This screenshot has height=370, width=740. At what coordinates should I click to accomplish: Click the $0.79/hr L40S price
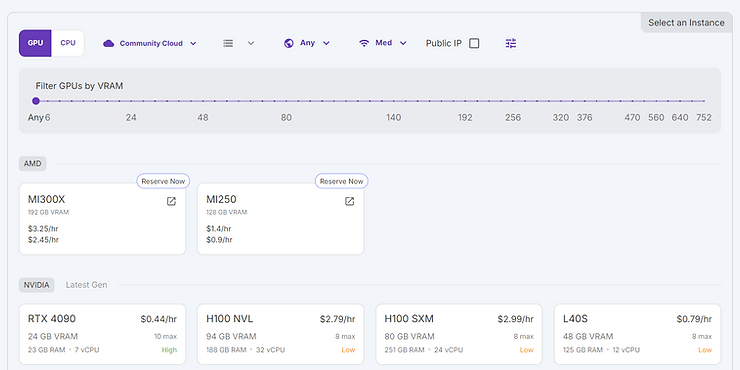click(694, 320)
